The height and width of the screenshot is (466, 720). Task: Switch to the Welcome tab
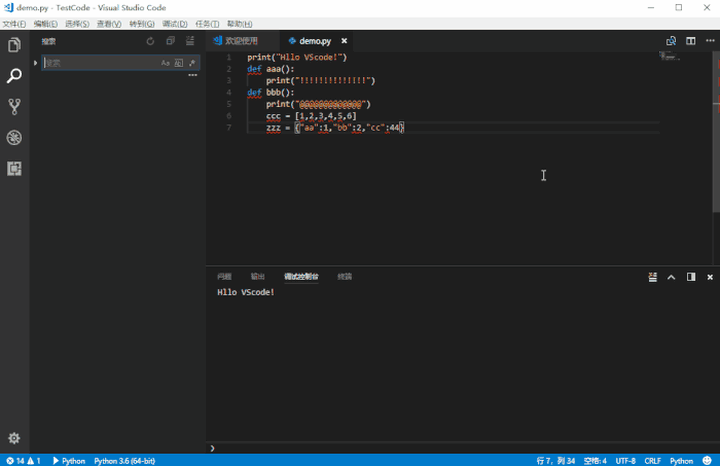tap(242, 41)
